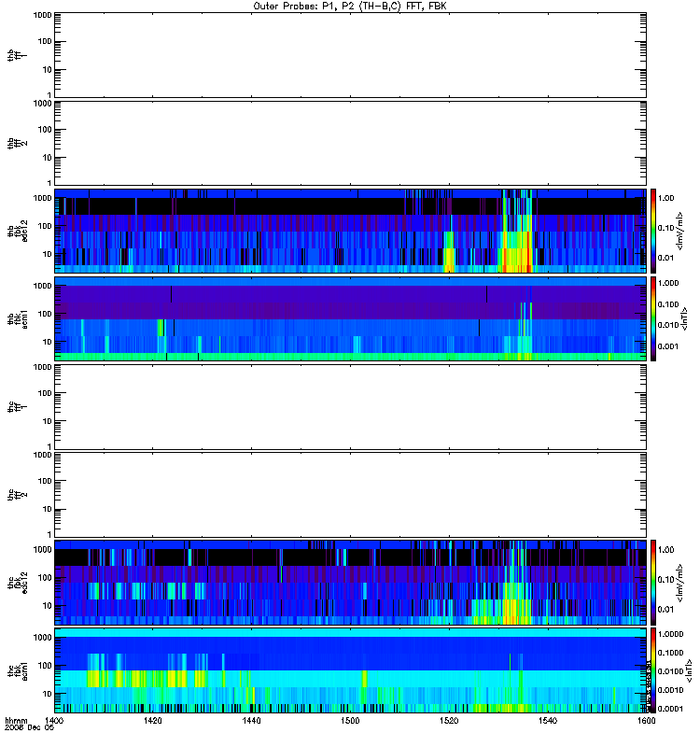Click the 1500 time axis label
700x747 pixels.
click(350, 720)
